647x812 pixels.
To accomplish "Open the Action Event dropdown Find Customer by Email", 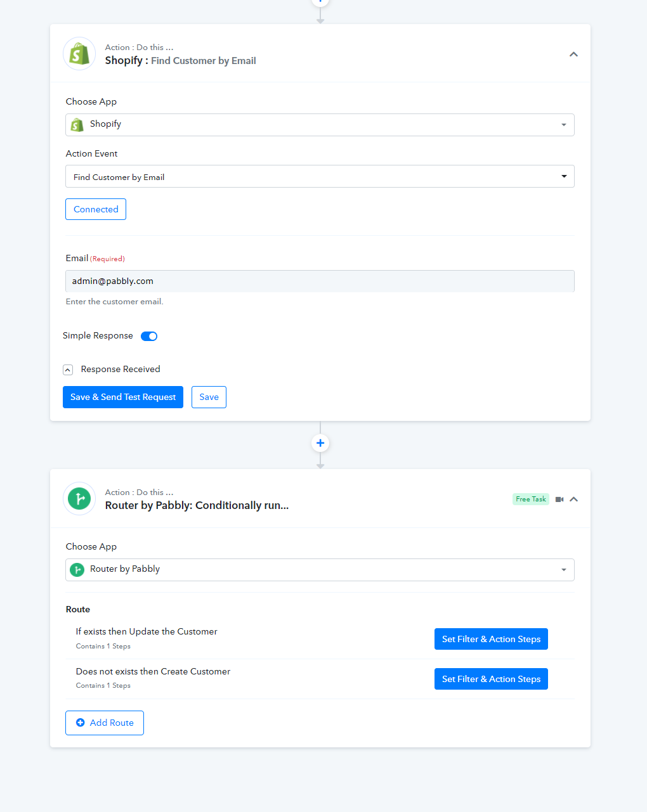I will coord(320,176).
